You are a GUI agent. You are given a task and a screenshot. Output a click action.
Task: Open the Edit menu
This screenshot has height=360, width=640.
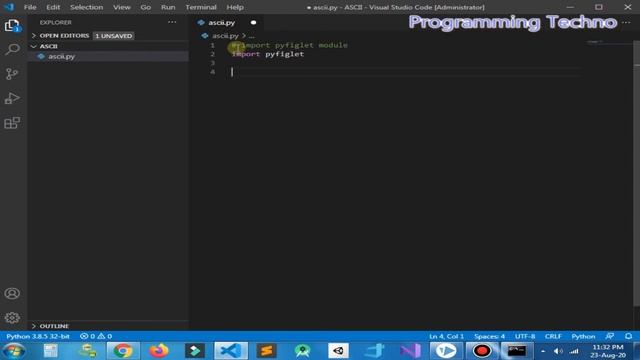coord(53,7)
